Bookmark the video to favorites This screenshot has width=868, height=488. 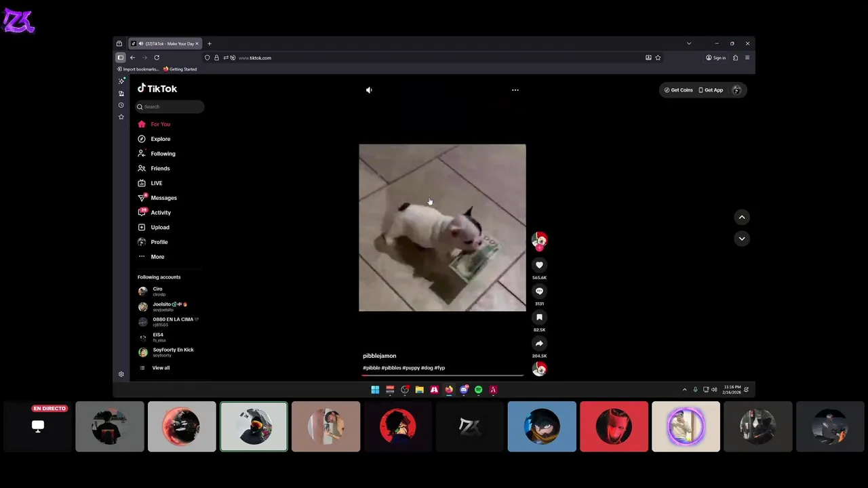point(539,317)
